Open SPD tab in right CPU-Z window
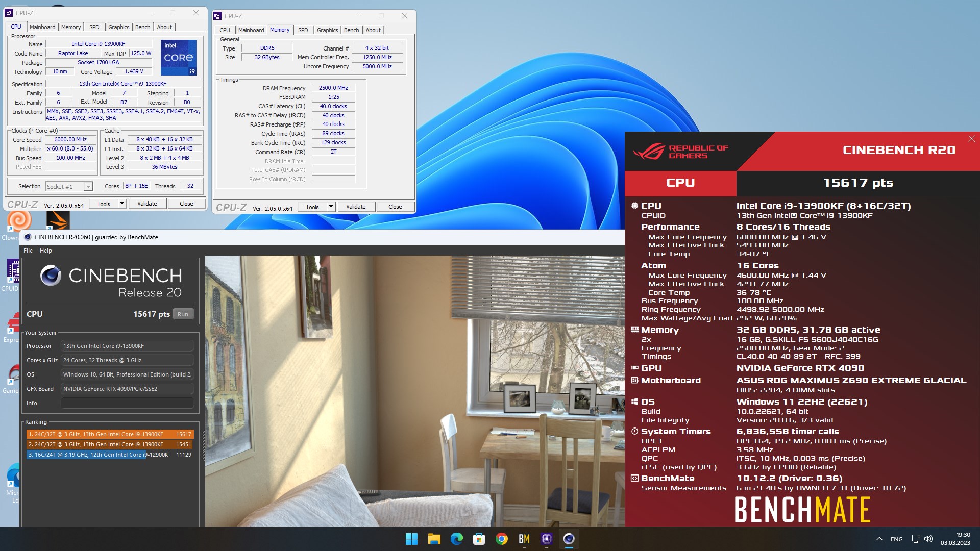 click(x=303, y=30)
